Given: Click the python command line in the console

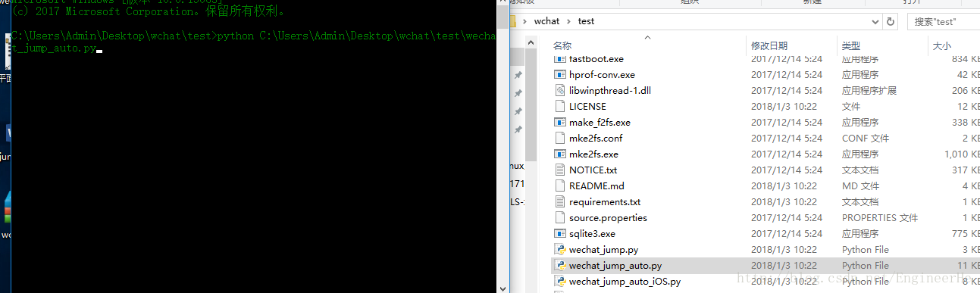Looking at the screenshot, I should (x=254, y=42).
